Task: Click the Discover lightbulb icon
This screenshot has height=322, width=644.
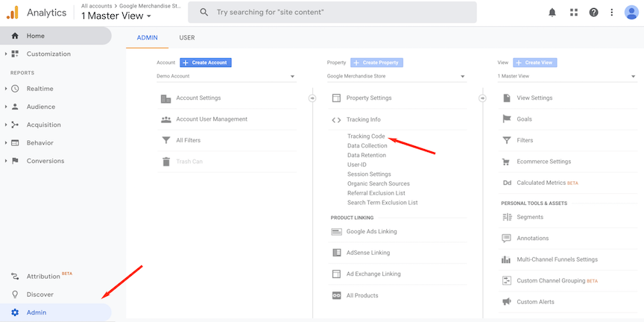Action: [x=15, y=294]
